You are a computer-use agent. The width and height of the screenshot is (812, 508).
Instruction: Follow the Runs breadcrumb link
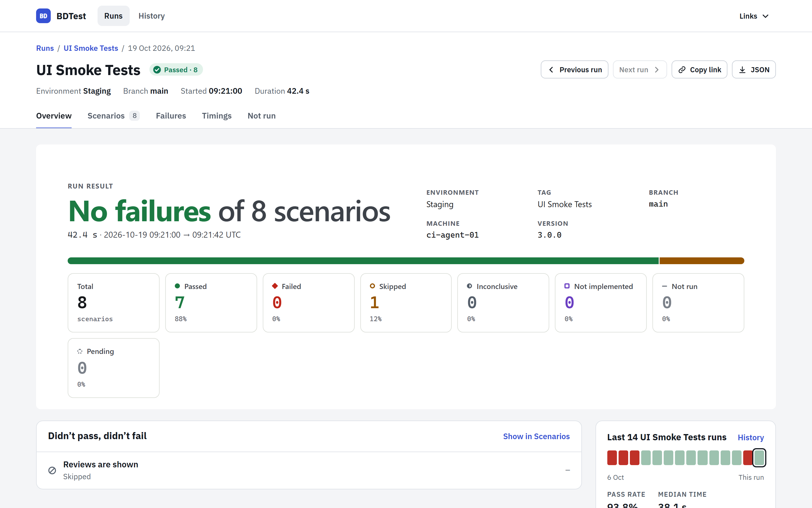tap(45, 48)
